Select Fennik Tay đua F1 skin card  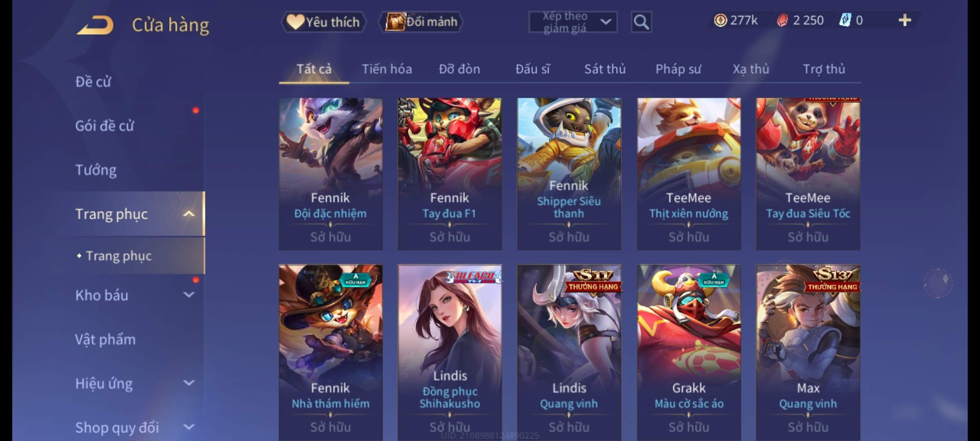pyautogui.click(x=450, y=174)
